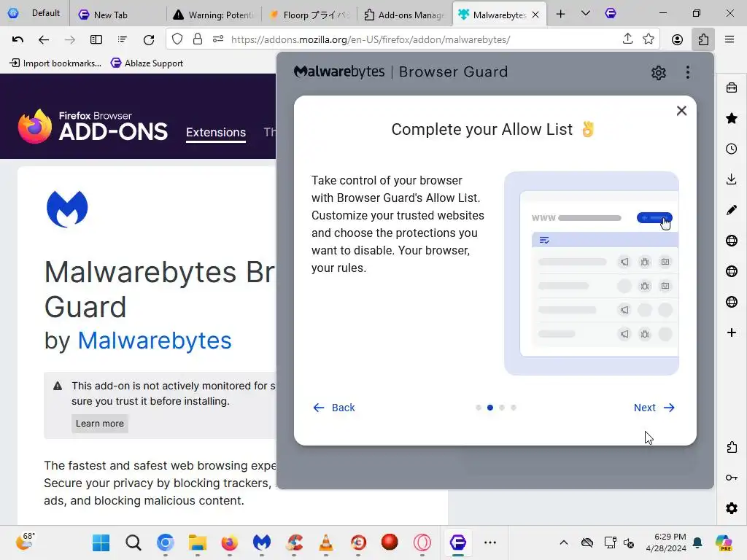The width and height of the screenshot is (747, 560).
Task: Open the Malwarebytes author link
Action: point(155,341)
